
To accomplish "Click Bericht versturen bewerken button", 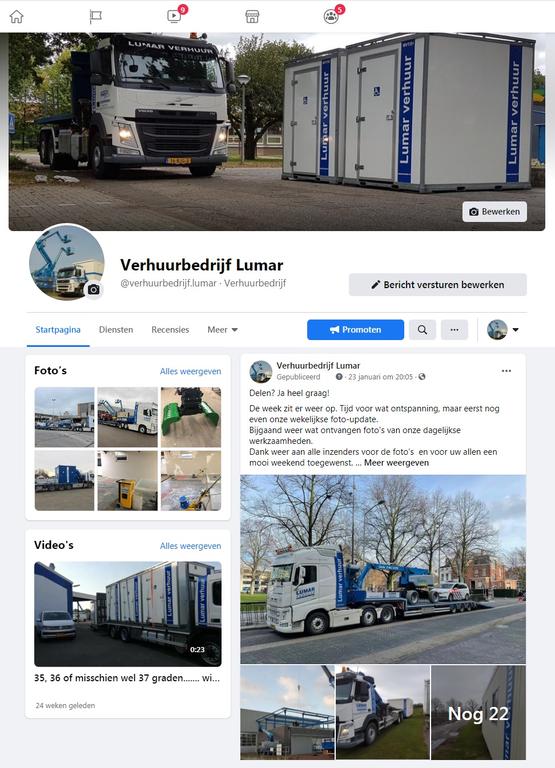I will point(437,285).
